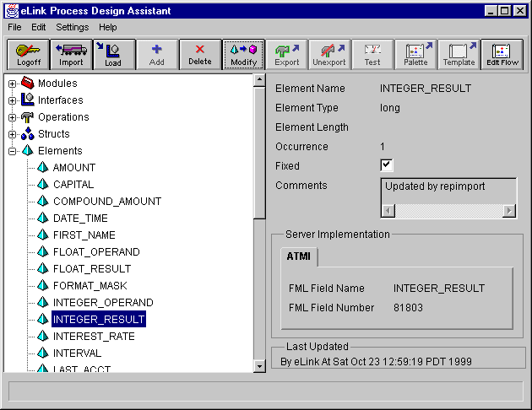The height and width of the screenshot is (410, 532).
Task: Open the Help menu
Action: pyautogui.click(x=108, y=27)
